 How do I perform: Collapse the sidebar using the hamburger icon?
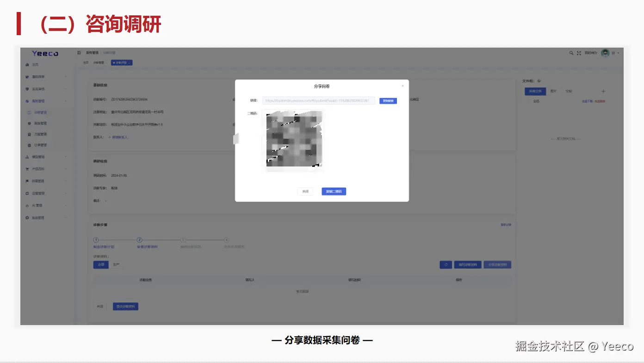coord(79,52)
